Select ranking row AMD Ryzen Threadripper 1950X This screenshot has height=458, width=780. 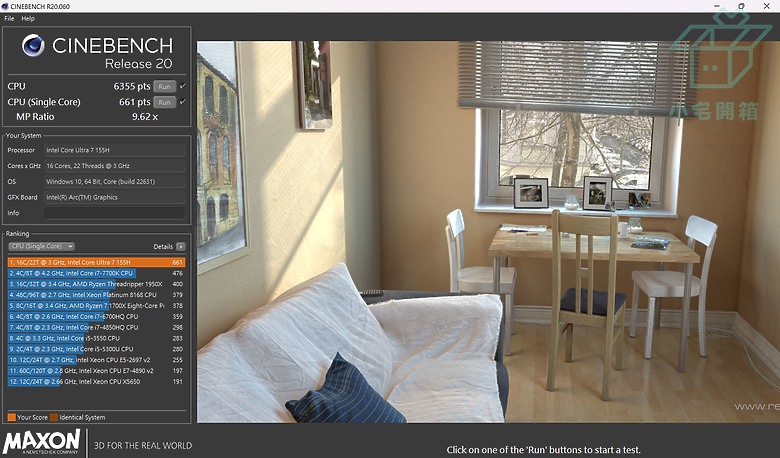97,284
